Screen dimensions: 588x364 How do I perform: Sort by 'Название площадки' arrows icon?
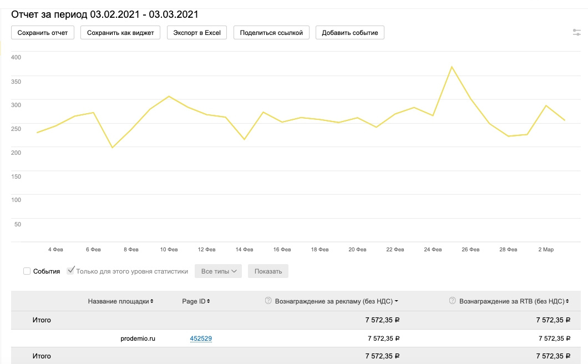(152, 301)
